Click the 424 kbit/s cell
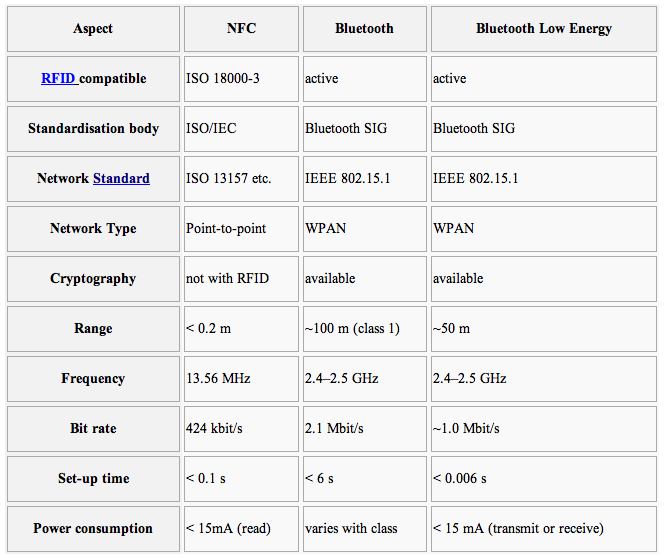Viewport: 664px width, 558px height. pyautogui.click(x=215, y=429)
